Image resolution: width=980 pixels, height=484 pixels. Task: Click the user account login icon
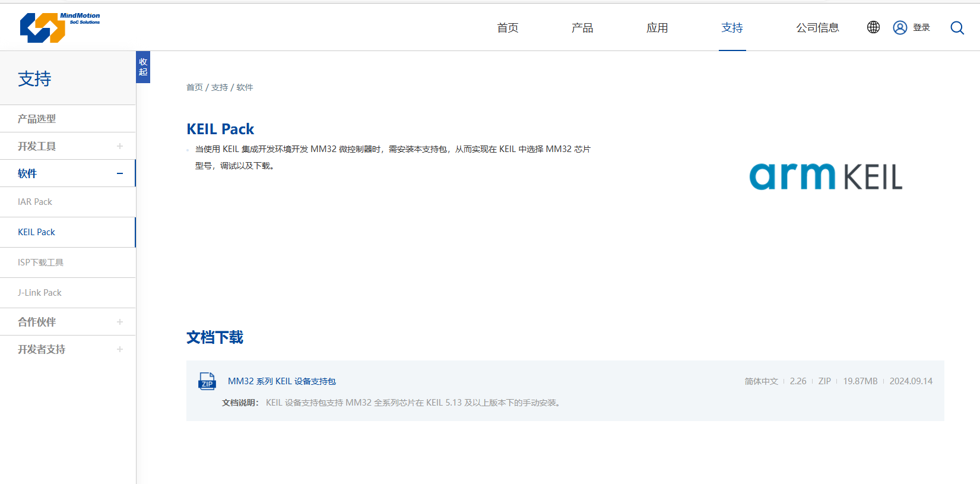pyautogui.click(x=900, y=28)
